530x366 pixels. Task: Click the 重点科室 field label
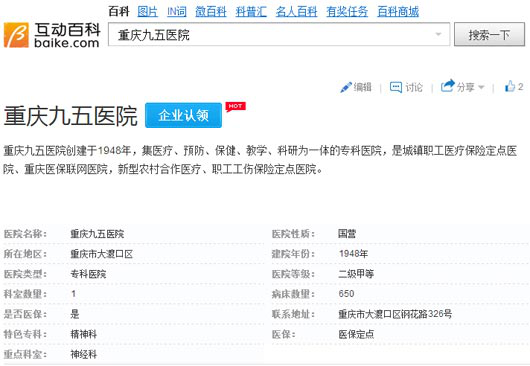(25, 354)
